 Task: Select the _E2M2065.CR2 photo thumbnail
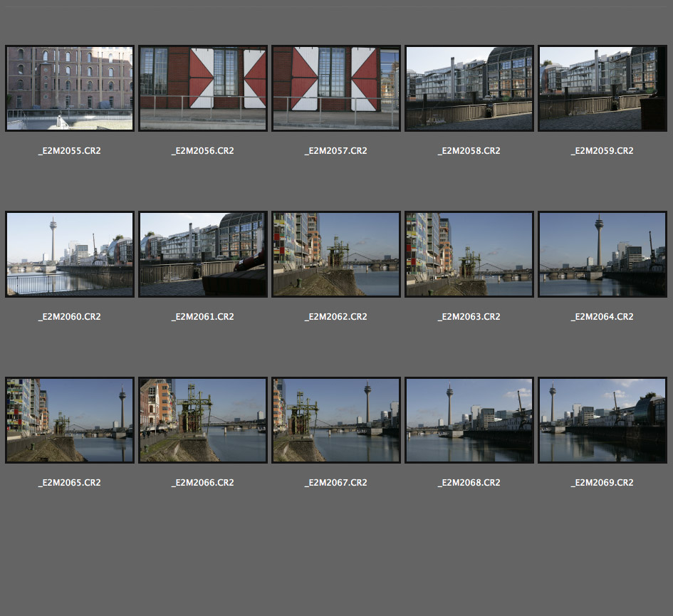(69, 420)
